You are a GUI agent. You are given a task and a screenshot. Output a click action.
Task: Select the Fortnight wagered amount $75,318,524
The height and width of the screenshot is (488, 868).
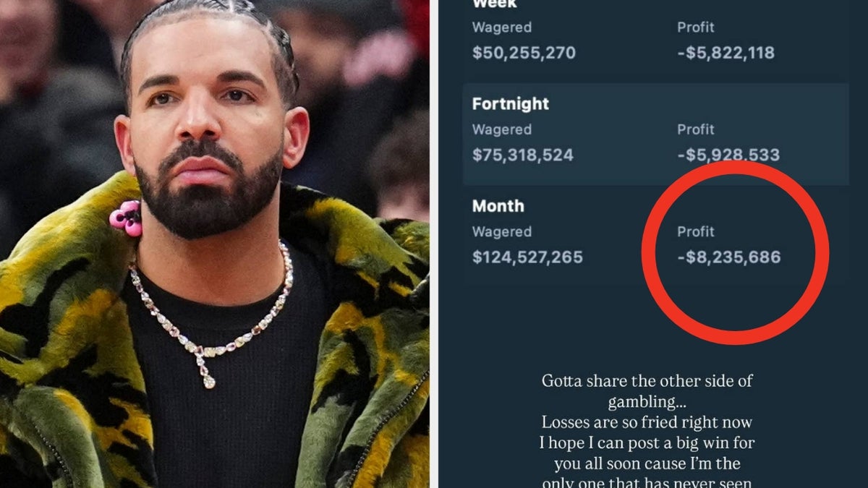coord(522,155)
